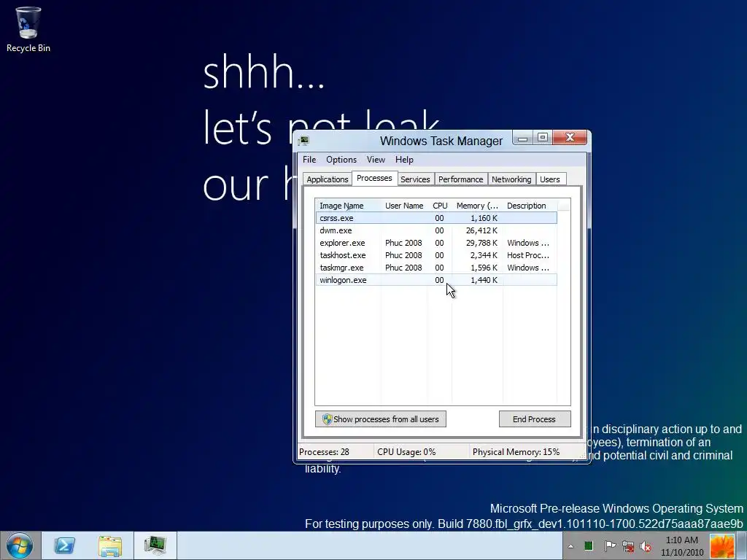Minimize the Task Manager window

click(x=522, y=138)
